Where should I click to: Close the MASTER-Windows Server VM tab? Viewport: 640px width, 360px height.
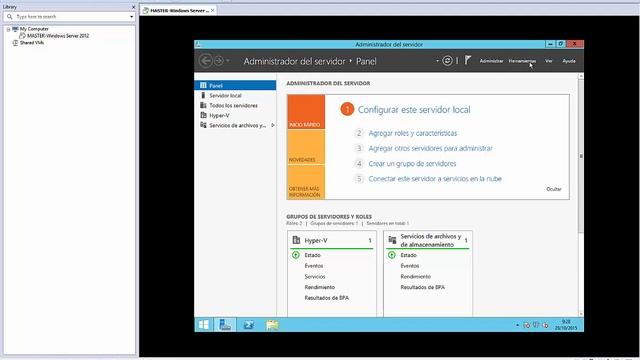(213, 10)
